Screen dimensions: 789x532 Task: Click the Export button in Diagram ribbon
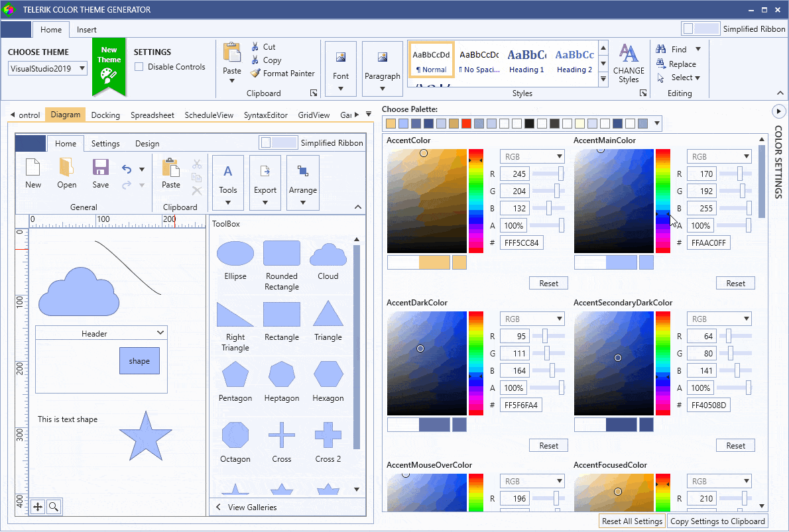265,183
